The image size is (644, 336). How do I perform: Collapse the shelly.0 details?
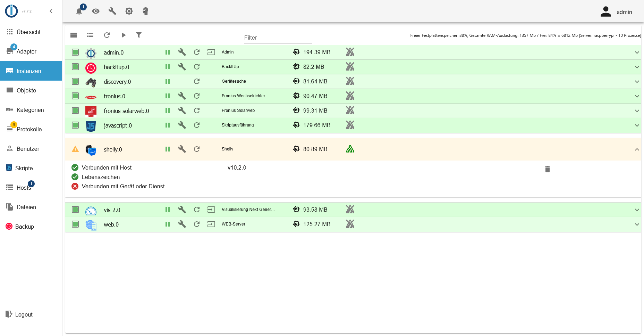click(637, 149)
